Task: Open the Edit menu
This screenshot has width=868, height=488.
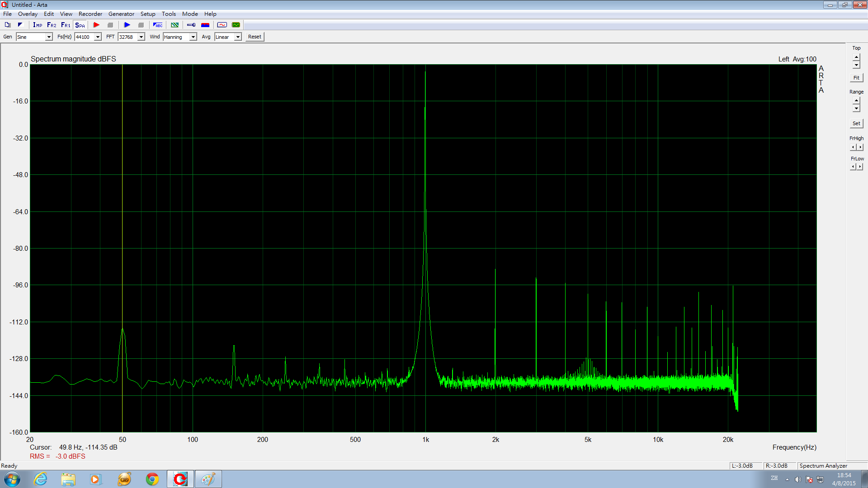Action: coord(49,14)
